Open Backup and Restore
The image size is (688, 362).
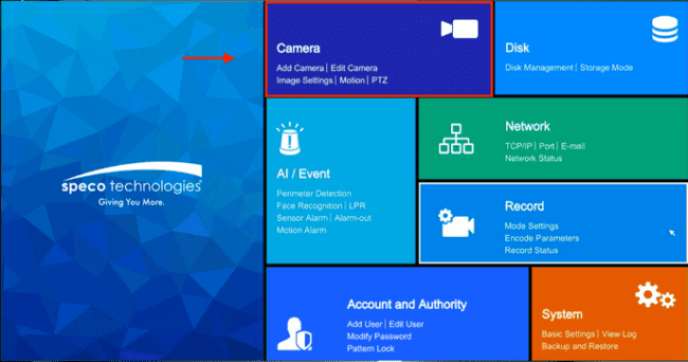[x=580, y=346]
